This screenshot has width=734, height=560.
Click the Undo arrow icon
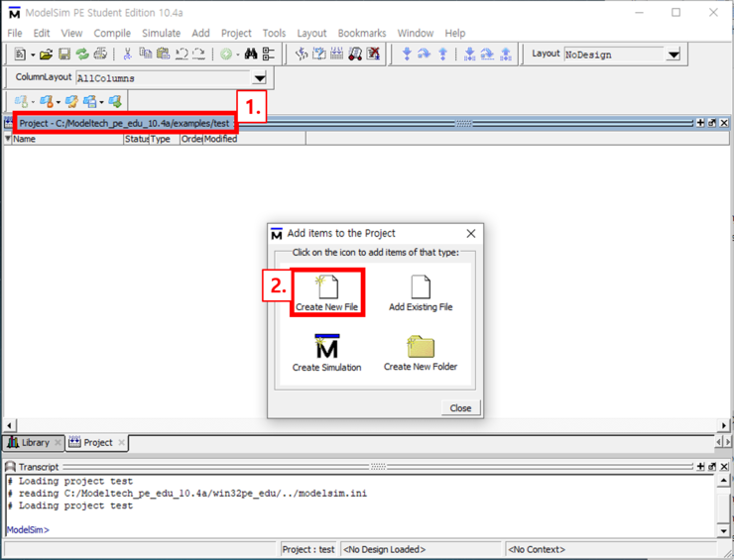pyautogui.click(x=182, y=55)
